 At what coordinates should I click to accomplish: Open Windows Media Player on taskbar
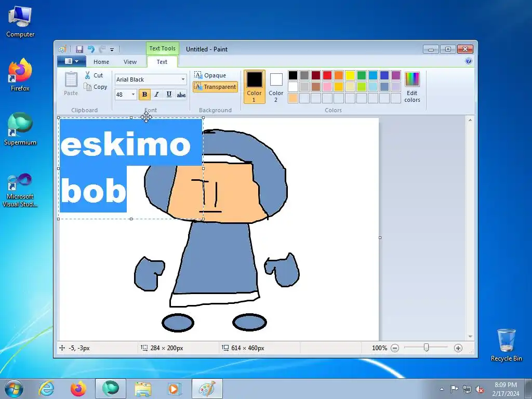175,389
